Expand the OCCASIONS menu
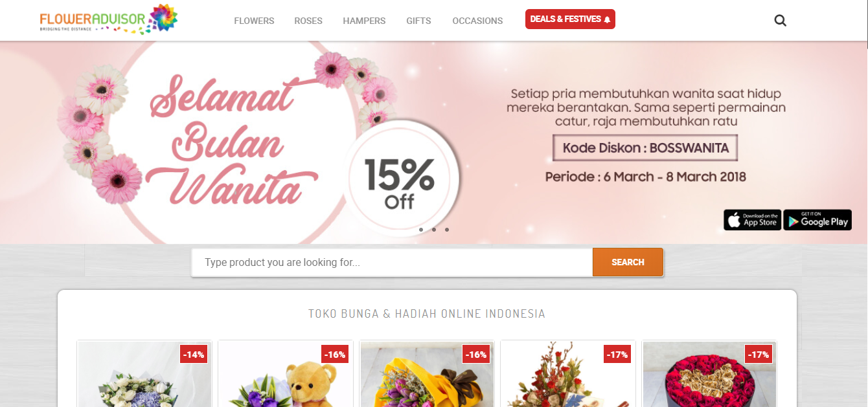The width and height of the screenshot is (868, 407). [477, 21]
